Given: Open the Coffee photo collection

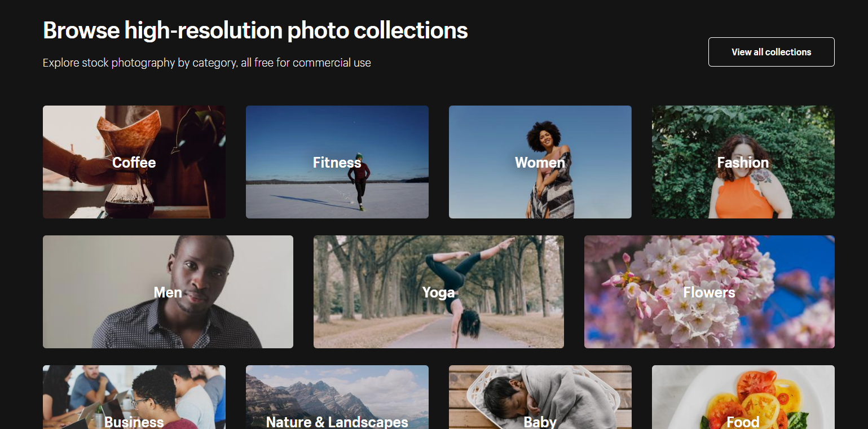Looking at the screenshot, I should pyautogui.click(x=134, y=162).
